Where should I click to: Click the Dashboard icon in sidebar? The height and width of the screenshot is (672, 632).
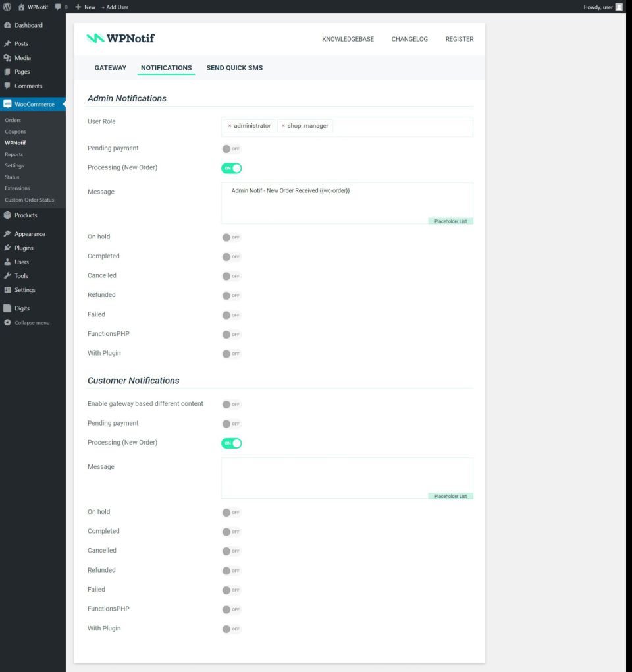coord(7,25)
